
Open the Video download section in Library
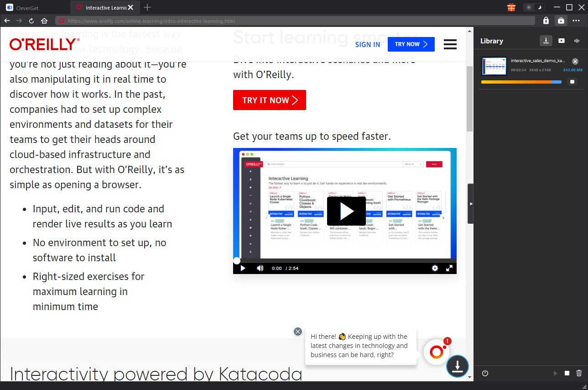(561, 41)
